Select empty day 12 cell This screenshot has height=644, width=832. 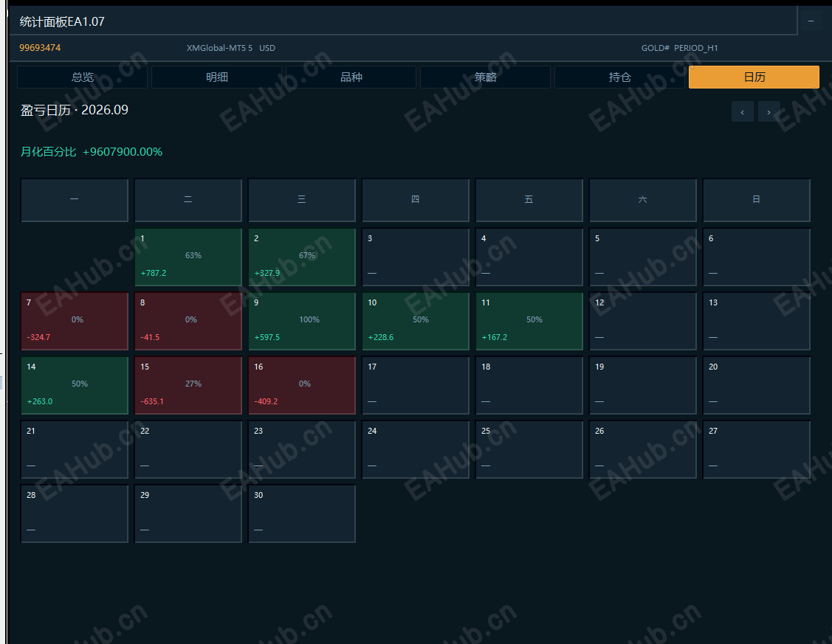(642, 321)
